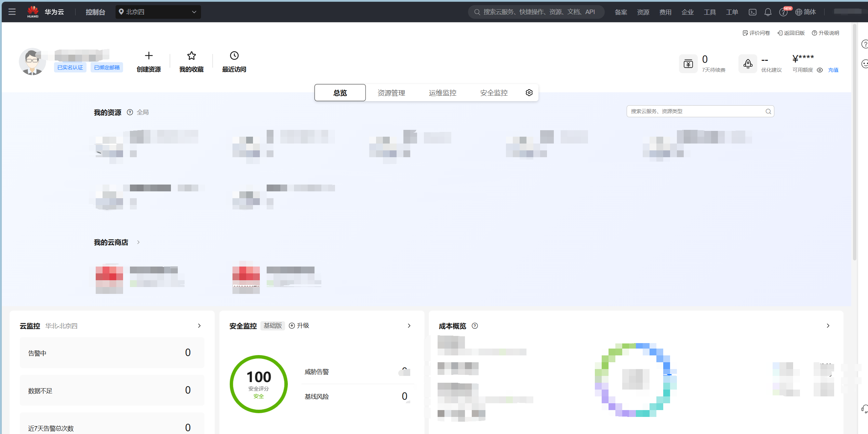Click the green security score ring
The height and width of the screenshot is (434, 868).
(x=259, y=384)
